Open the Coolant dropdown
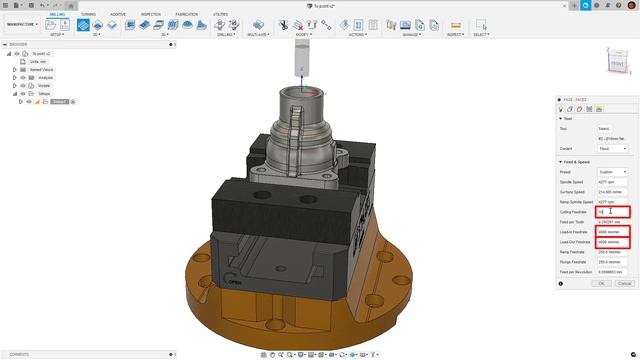Viewport: 640px width, 360px height. (612, 149)
